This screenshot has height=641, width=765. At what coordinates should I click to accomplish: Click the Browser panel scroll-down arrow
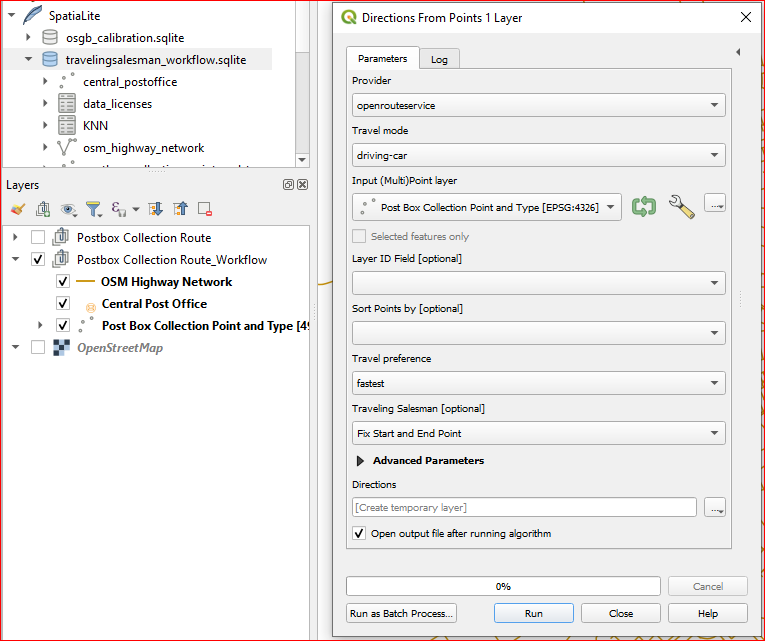click(x=302, y=160)
